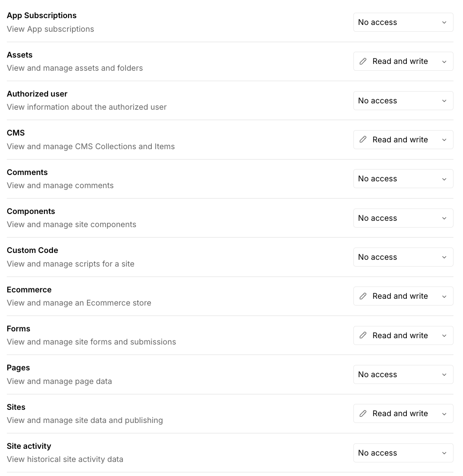Expand the Assets Read and write dropdown
463x476 pixels.
tap(403, 61)
